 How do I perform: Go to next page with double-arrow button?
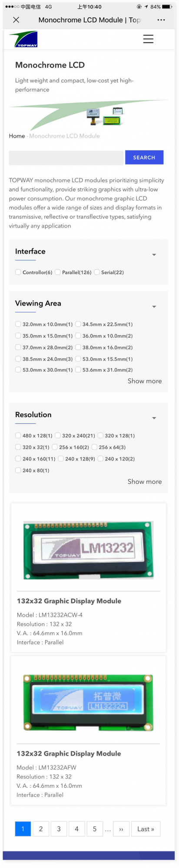click(x=121, y=829)
